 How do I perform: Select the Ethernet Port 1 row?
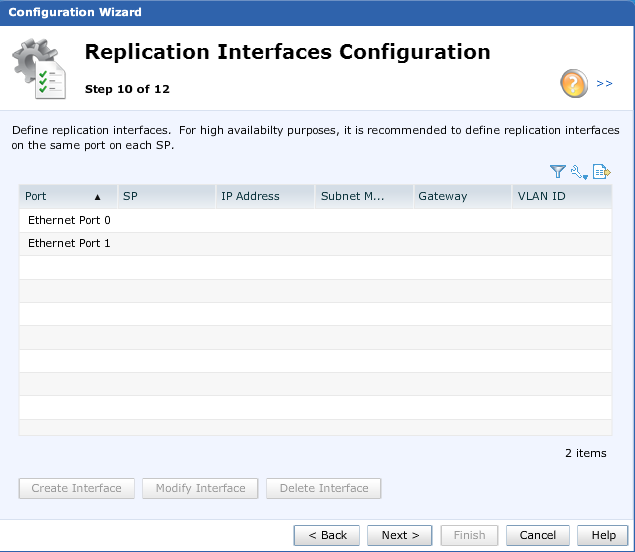(69, 243)
